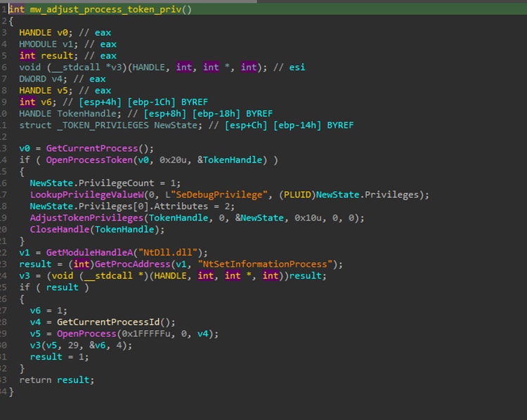Click the LookupPrivilegeValueW call
527x420 pixels.
click(87, 195)
